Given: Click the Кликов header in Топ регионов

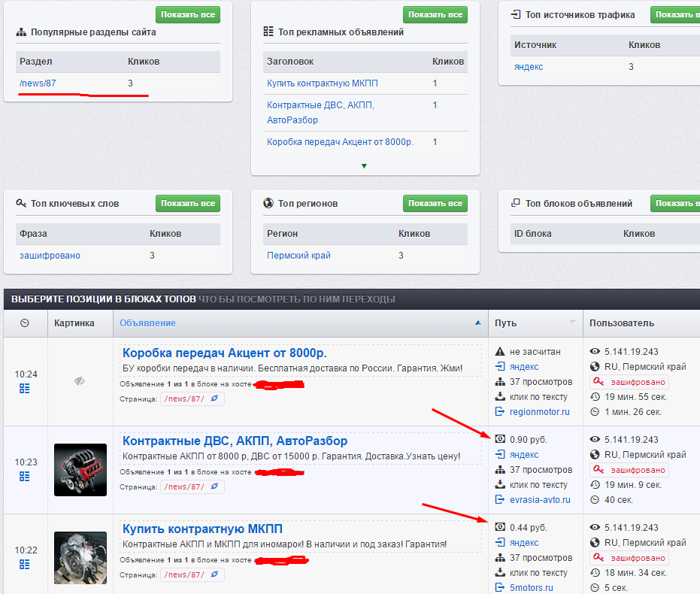Looking at the screenshot, I should [x=414, y=233].
